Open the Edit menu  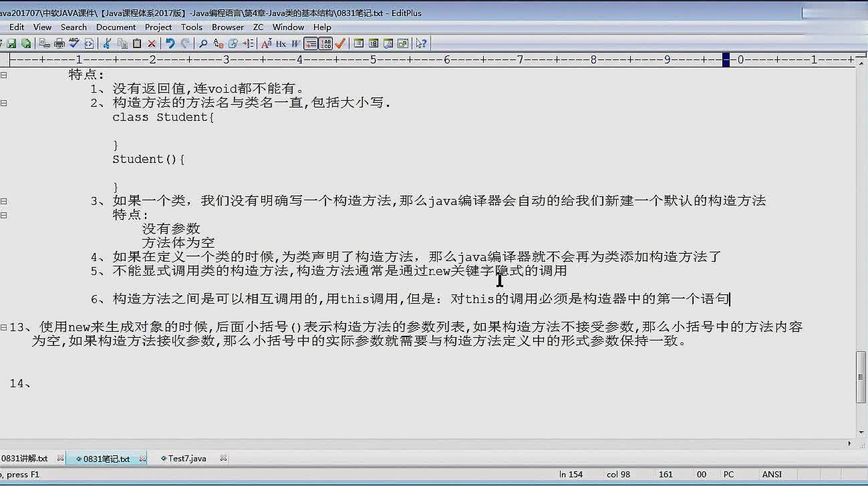point(17,27)
